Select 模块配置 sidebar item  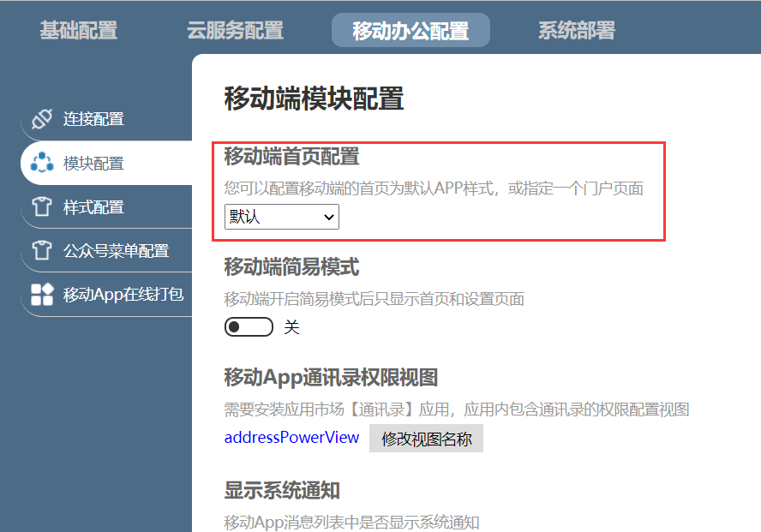[x=107, y=163]
